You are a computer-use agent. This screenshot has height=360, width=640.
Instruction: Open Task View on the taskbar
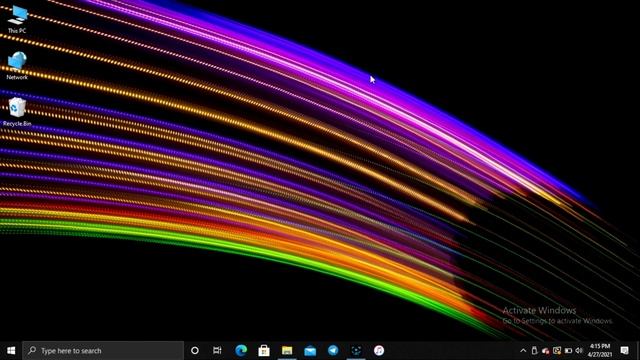tap(217, 351)
